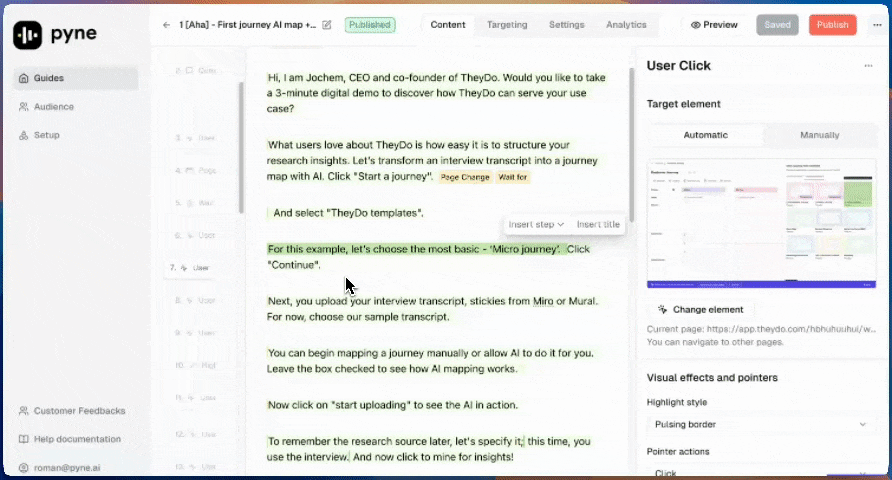
Task: Click Highlight style dropdown chevron
Action: [862, 424]
